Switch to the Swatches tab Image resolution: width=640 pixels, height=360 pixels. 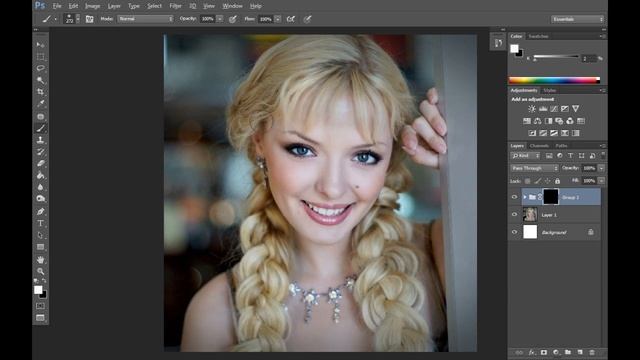[x=538, y=36]
